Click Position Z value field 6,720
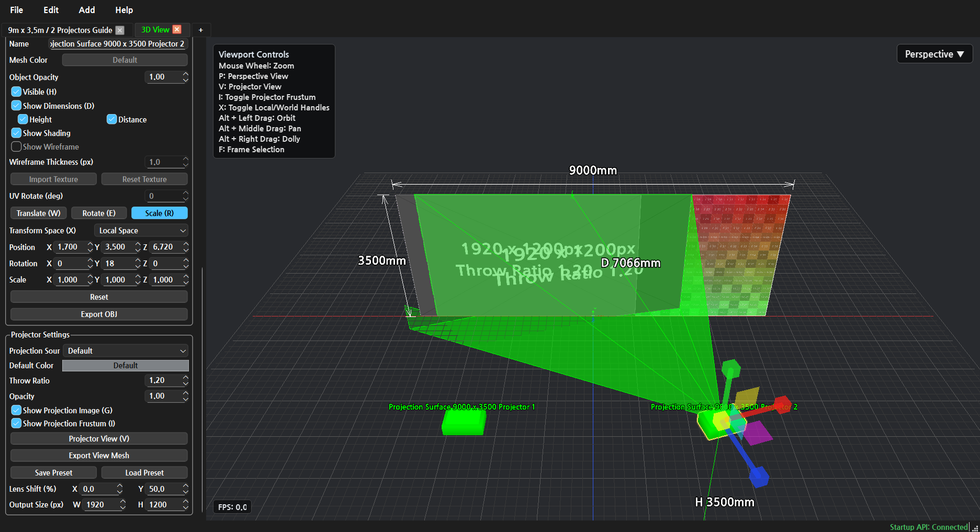Image resolution: width=980 pixels, height=532 pixels. point(166,247)
